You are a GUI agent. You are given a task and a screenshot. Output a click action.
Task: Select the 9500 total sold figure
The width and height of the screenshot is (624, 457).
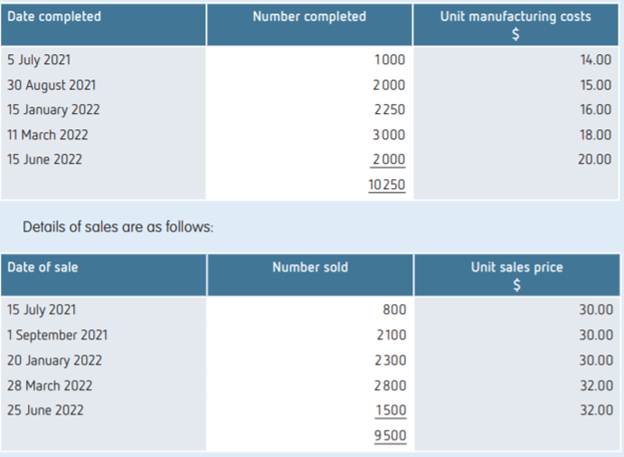[x=389, y=435]
